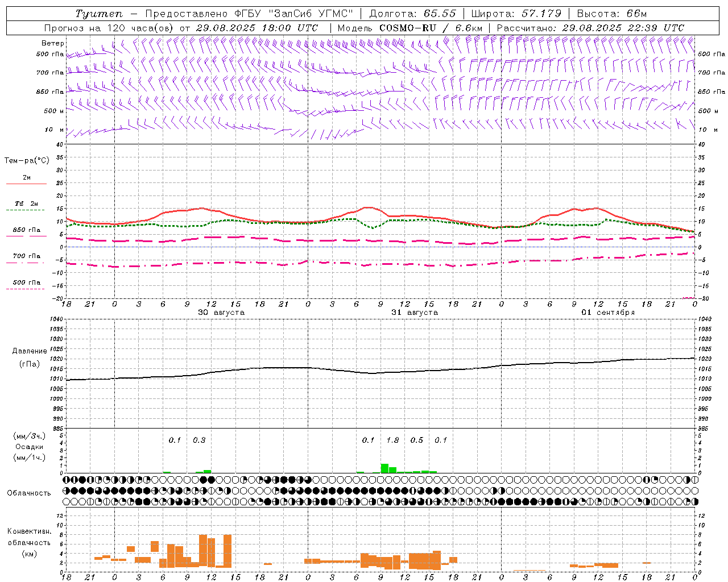Click the "Тем-ра(°C)" temperature panel label

pyautogui.click(x=27, y=161)
